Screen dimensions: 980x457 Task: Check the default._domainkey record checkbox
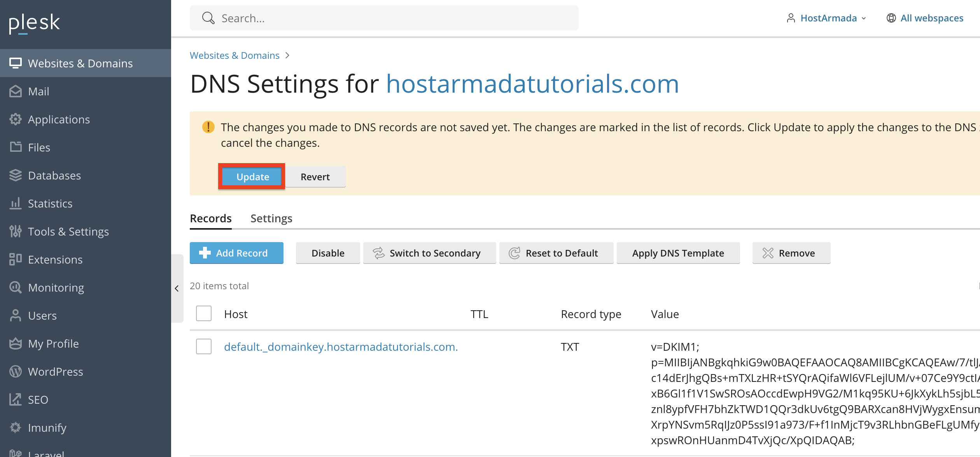204,346
